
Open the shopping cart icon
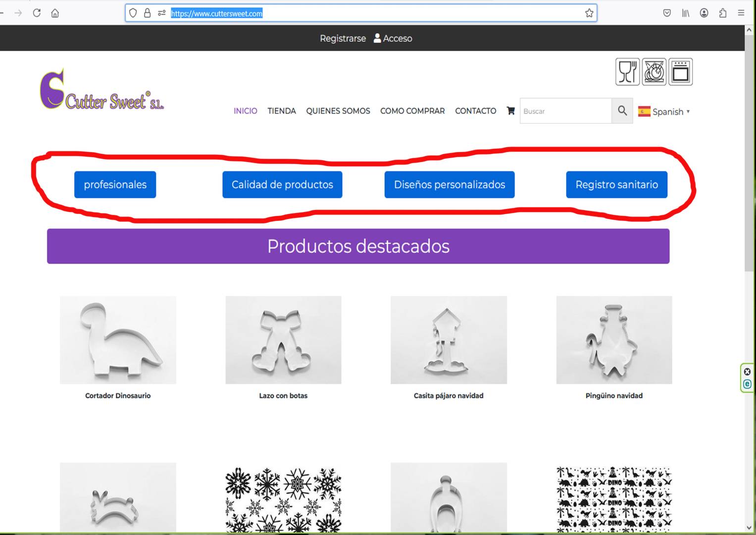(510, 110)
